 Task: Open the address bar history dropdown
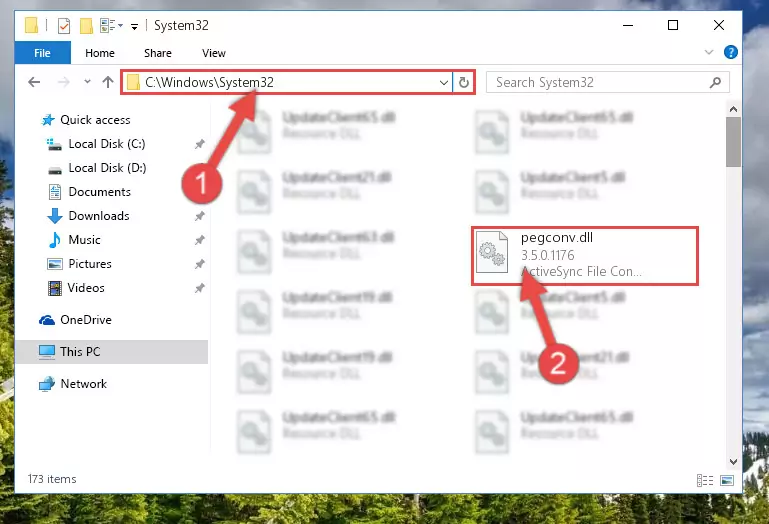tap(443, 82)
